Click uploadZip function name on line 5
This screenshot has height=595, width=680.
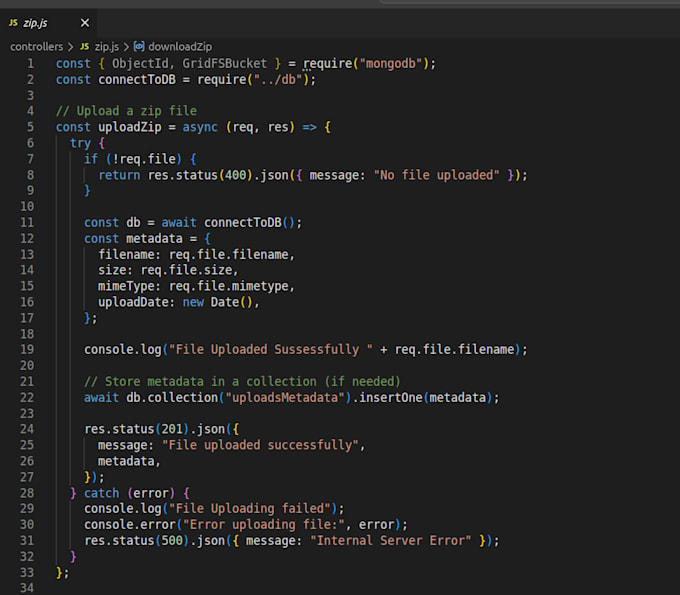(130, 127)
